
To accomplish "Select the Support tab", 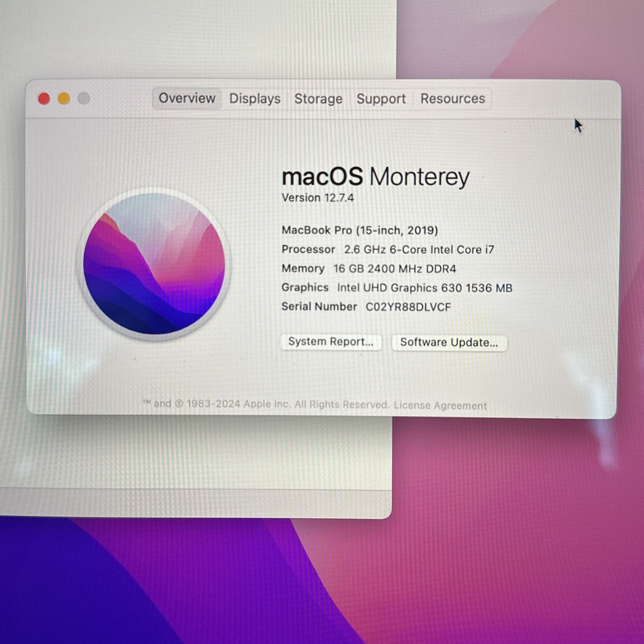I will point(381,98).
